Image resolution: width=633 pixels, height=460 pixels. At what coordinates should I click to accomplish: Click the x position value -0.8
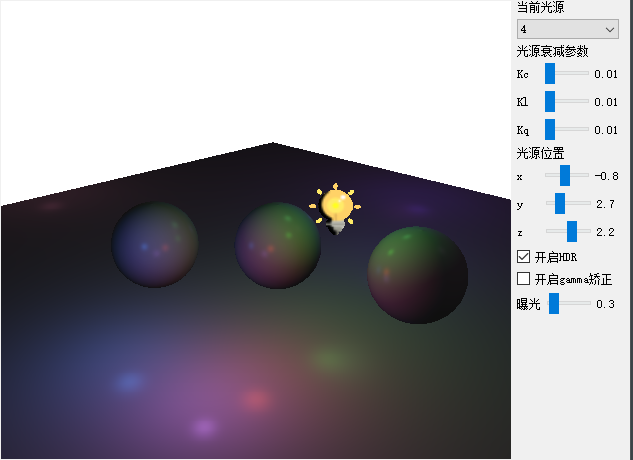606,176
